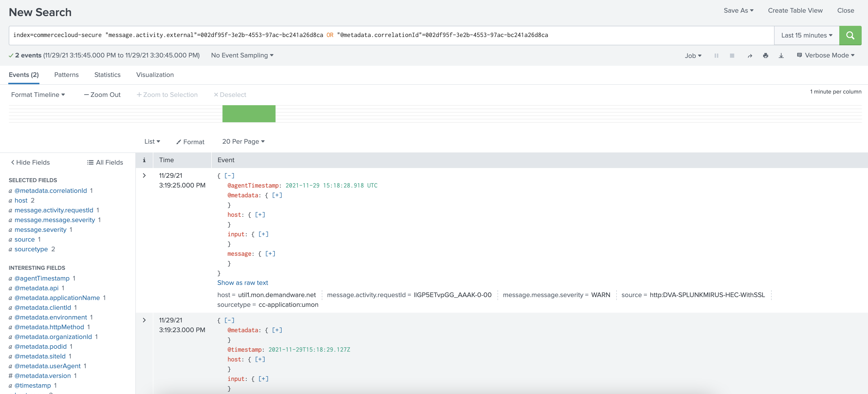
Task: Share the job via the share icon
Action: (x=750, y=56)
